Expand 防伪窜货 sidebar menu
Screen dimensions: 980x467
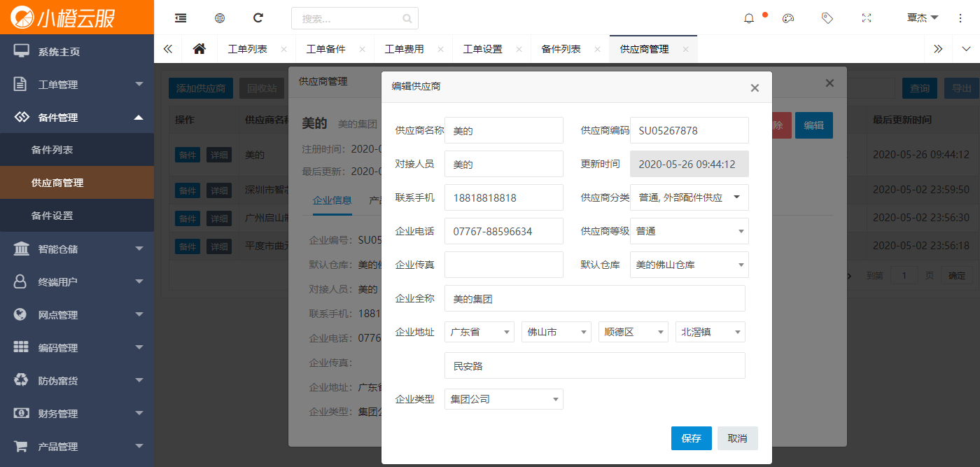pos(77,380)
